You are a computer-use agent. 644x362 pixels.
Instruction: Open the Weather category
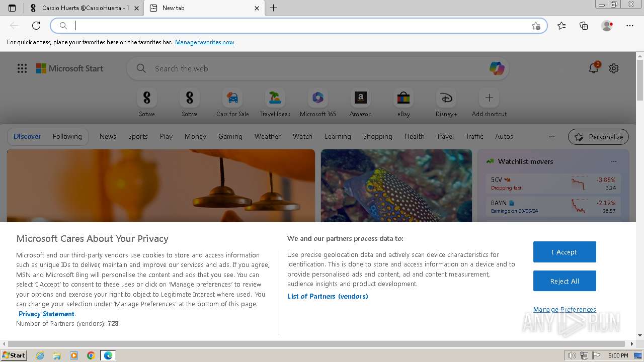coord(268,136)
